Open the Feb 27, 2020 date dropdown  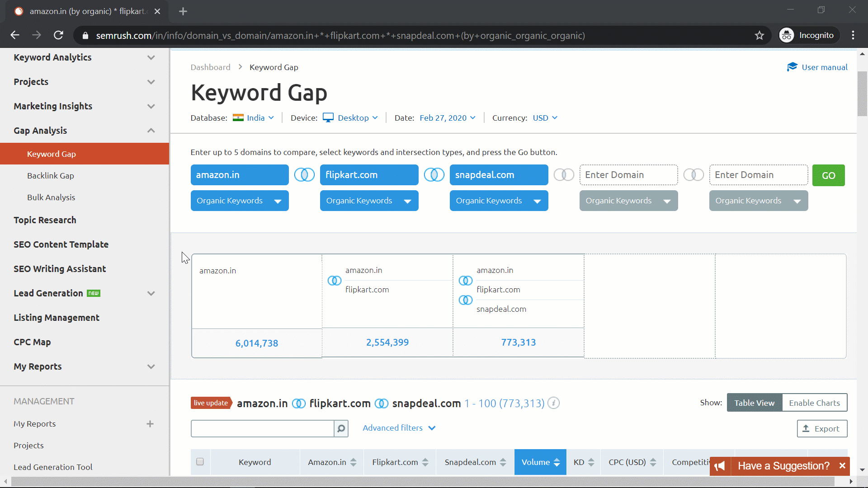448,118
